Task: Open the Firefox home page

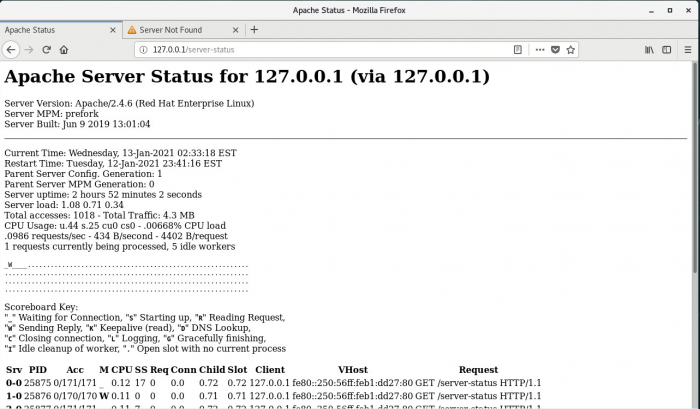Action: point(64,50)
